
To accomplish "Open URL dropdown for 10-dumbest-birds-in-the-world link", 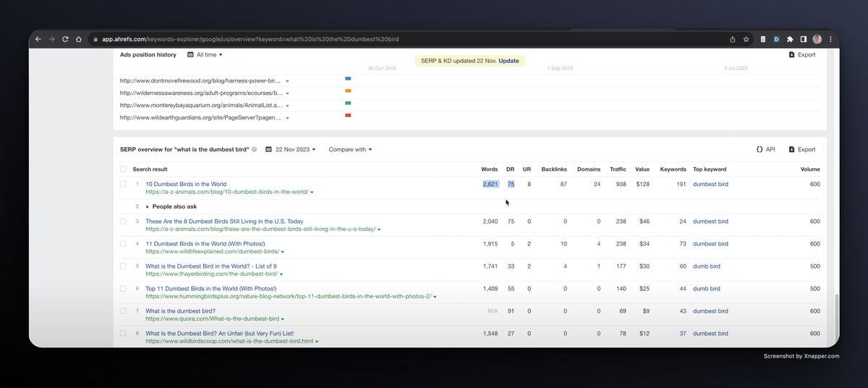I will click(x=313, y=193).
